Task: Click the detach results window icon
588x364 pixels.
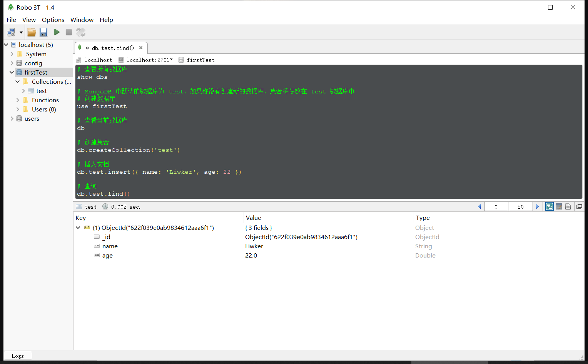Action: tap(579, 206)
